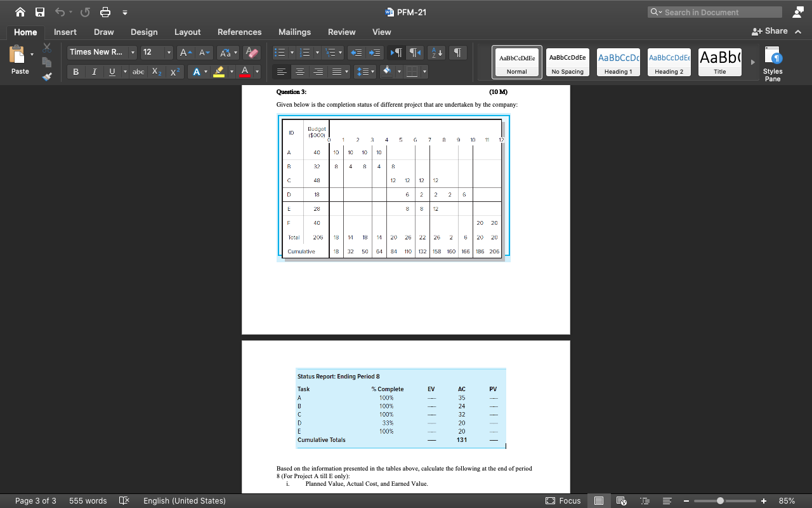This screenshot has height=508, width=812.
Task: Show paragraph marks
Action: (x=457, y=52)
